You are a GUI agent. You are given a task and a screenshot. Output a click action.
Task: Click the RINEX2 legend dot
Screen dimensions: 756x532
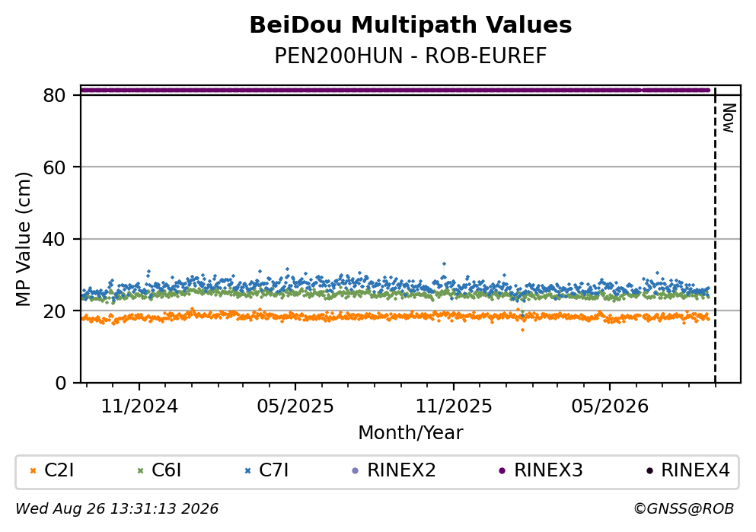click(x=356, y=471)
